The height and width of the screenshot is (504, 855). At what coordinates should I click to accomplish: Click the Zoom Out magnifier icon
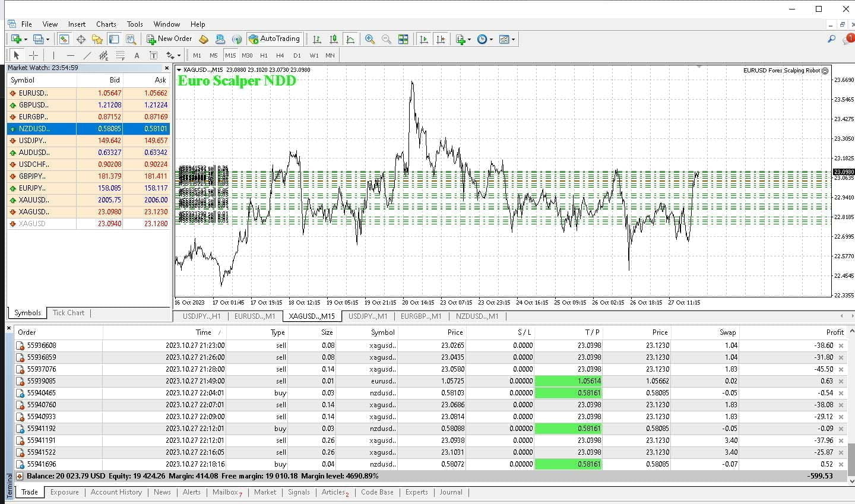[x=387, y=39]
